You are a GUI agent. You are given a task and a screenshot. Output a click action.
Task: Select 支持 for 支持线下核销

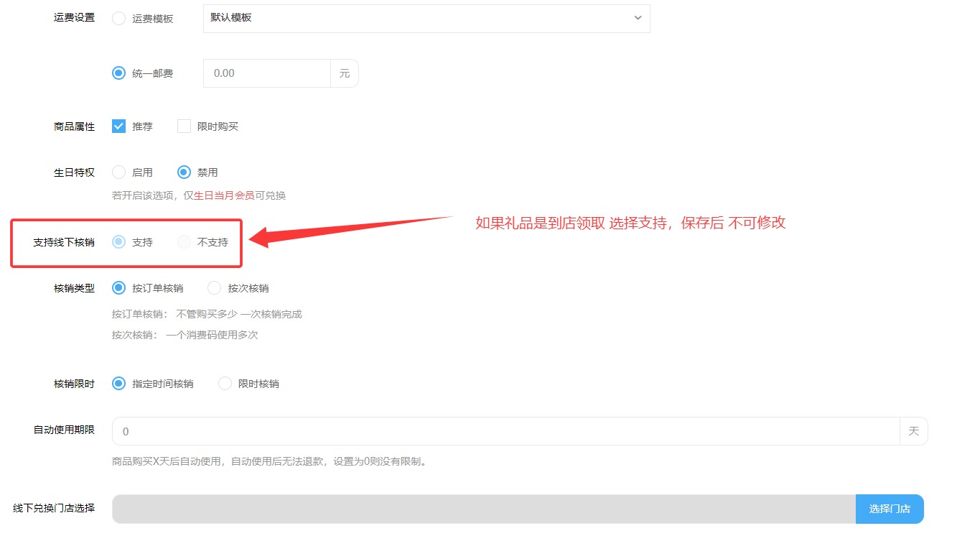click(119, 242)
